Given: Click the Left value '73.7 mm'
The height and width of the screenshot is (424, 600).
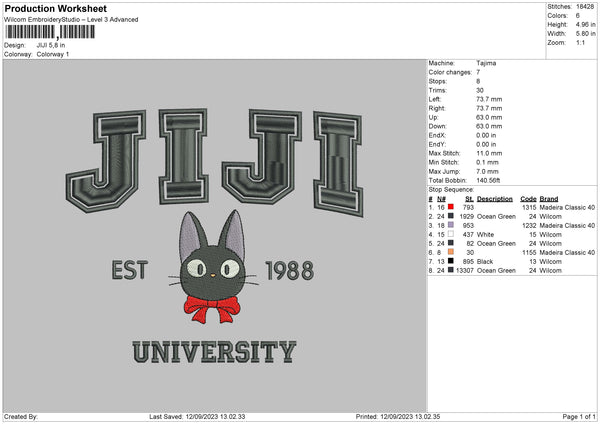Looking at the screenshot, I should pyautogui.click(x=489, y=99).
